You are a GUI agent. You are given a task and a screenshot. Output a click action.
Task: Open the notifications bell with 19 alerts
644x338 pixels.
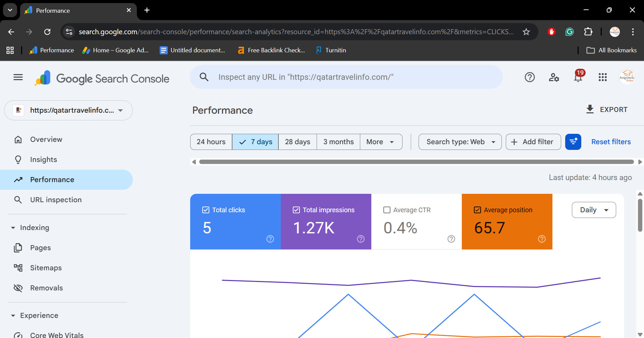tap(578, 77)
